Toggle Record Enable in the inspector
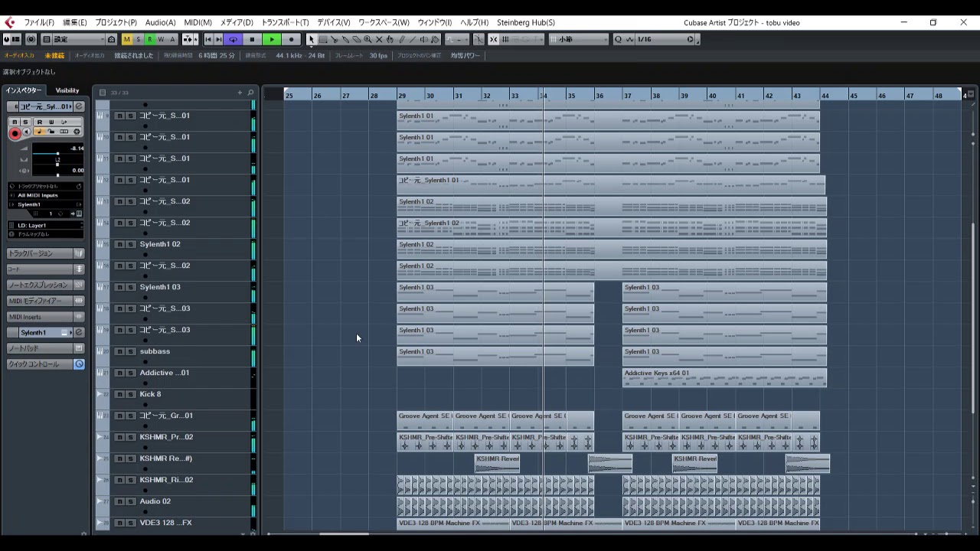This screenshot has width=980, height=551. 15,133
